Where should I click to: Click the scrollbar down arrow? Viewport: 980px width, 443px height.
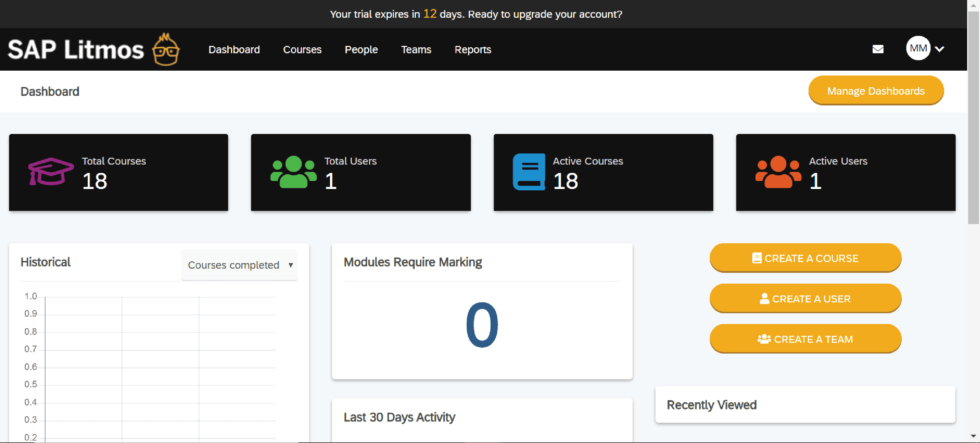point(973,436)
